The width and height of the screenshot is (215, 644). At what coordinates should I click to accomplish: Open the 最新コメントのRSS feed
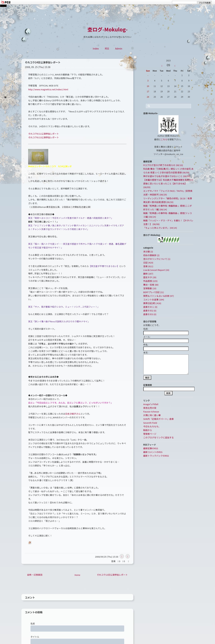[153, 452]
